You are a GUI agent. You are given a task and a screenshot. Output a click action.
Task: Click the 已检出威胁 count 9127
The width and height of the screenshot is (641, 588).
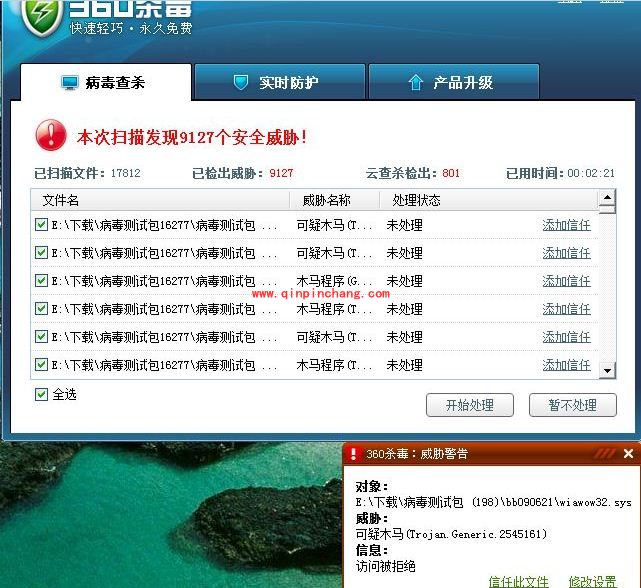(281, 173)
